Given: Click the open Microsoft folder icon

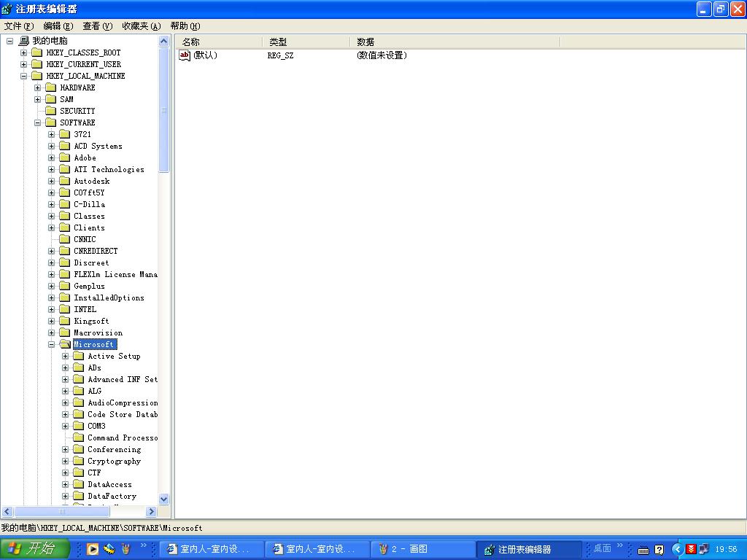Looking at the screenshot, I should pyautogui.click(x=65, y=344).
